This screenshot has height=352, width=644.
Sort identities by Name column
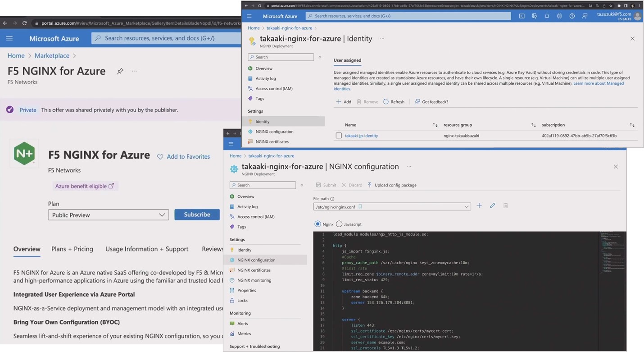coord(435,125)
